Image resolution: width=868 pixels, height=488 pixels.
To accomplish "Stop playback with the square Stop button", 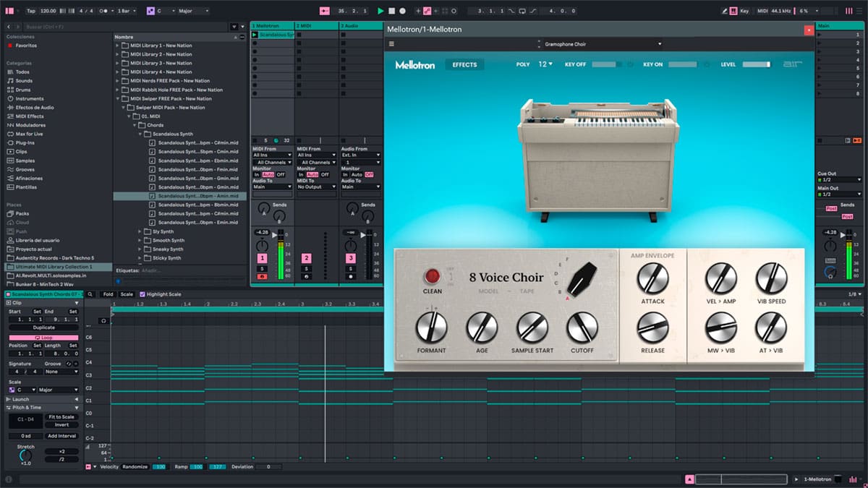I will coord(391,11).
